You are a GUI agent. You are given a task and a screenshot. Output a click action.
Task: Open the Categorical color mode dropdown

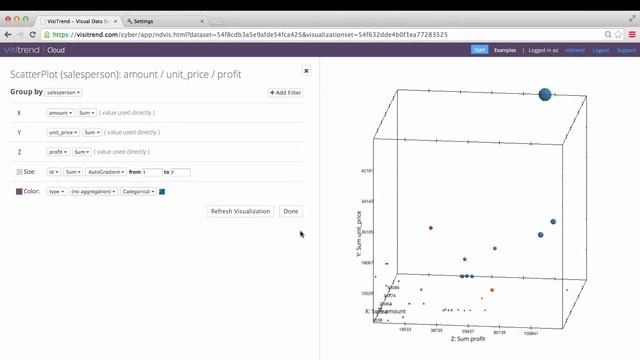pos(138,191)
